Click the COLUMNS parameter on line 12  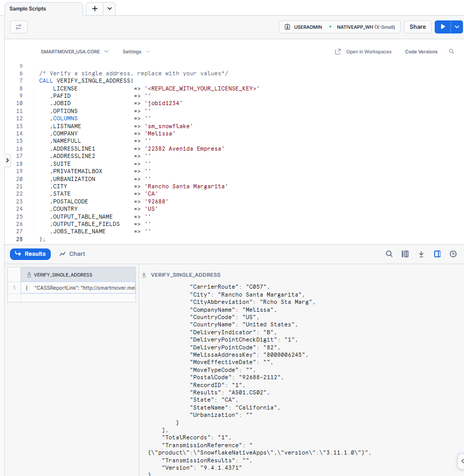pyautogui.click(x=65, y=118)
